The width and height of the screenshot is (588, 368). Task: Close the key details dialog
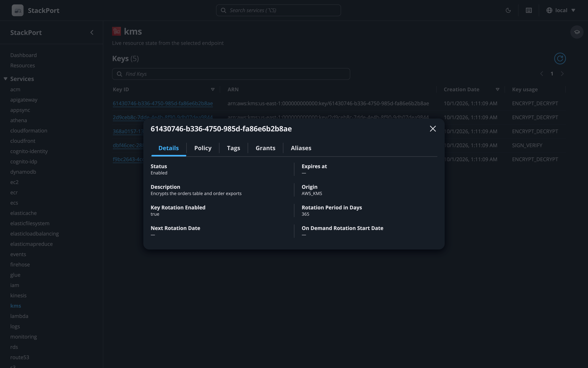coord(433,129)
